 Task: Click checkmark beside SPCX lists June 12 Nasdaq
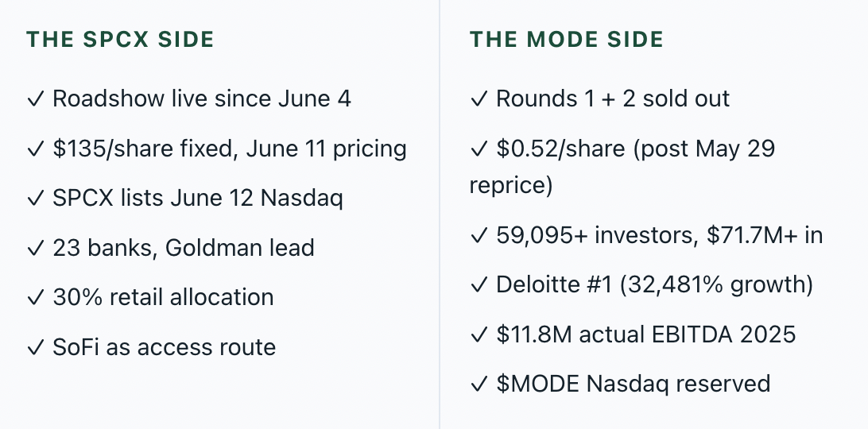(36, 198)
